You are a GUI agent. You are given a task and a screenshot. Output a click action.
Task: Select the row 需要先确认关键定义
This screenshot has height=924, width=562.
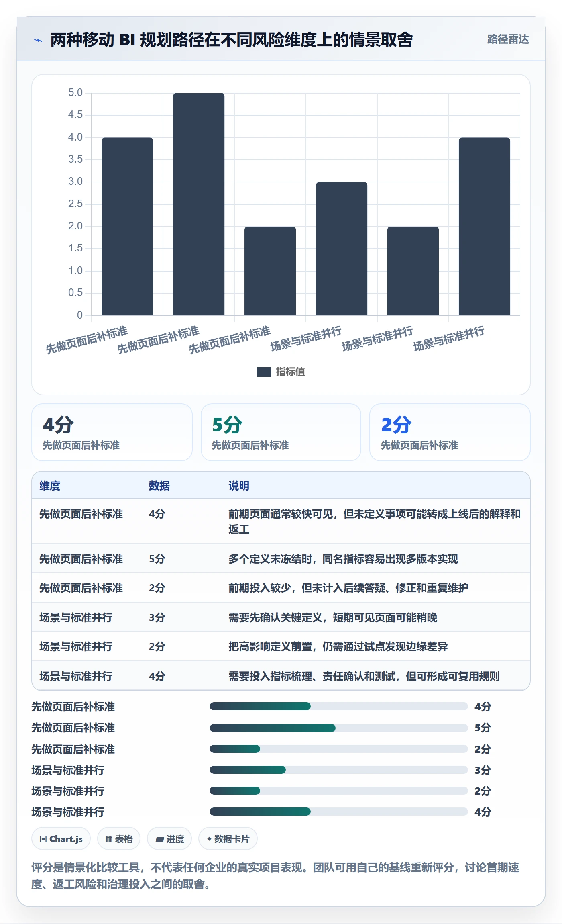pos(281,617)
